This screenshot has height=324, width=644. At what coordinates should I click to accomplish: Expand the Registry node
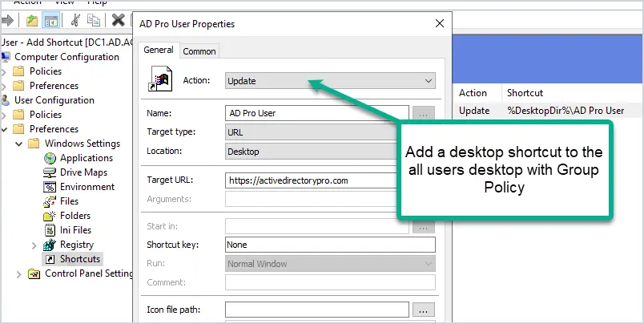(x=34, y=246)
